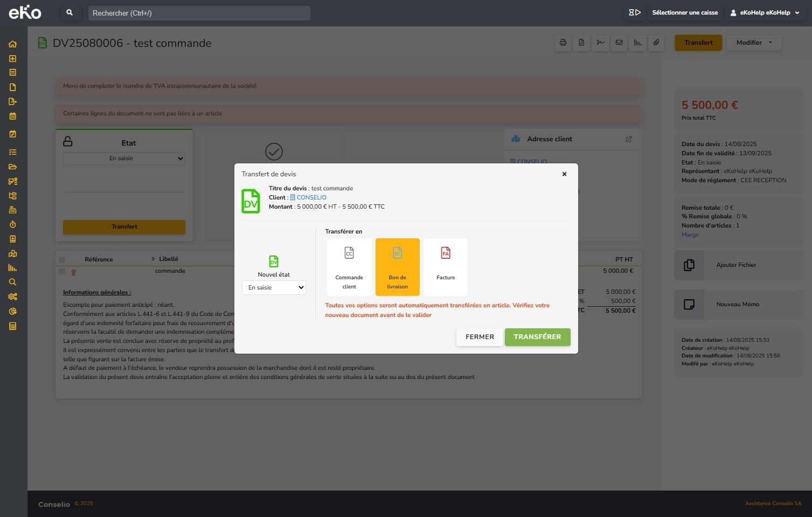Open the Modifier dropdown menu

point(754,43)
